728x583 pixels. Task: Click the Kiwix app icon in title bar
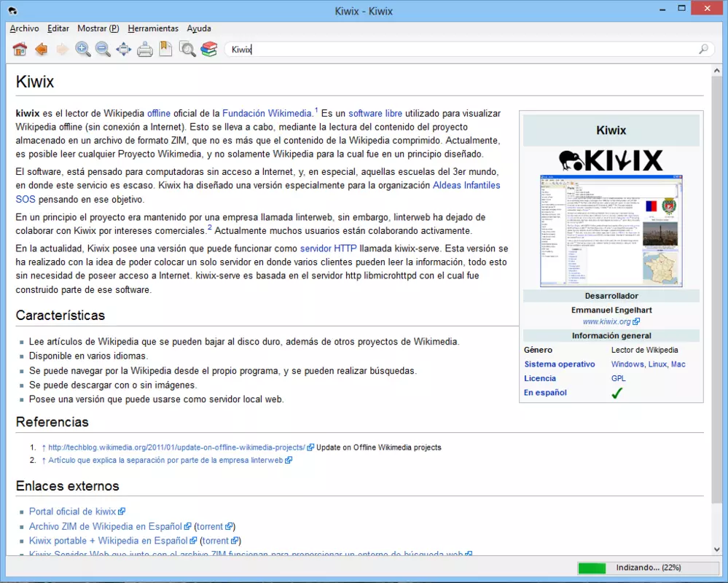pyautogui.click(x=12, y=11)
